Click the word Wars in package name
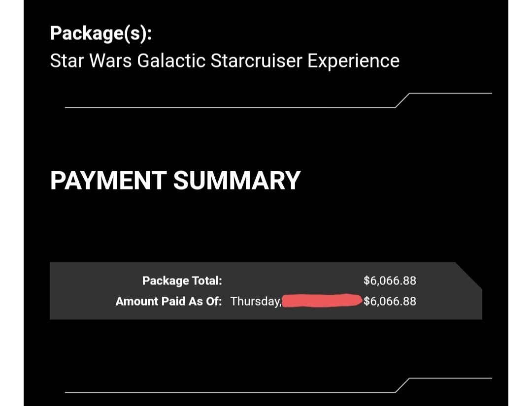 click(110, 61)
